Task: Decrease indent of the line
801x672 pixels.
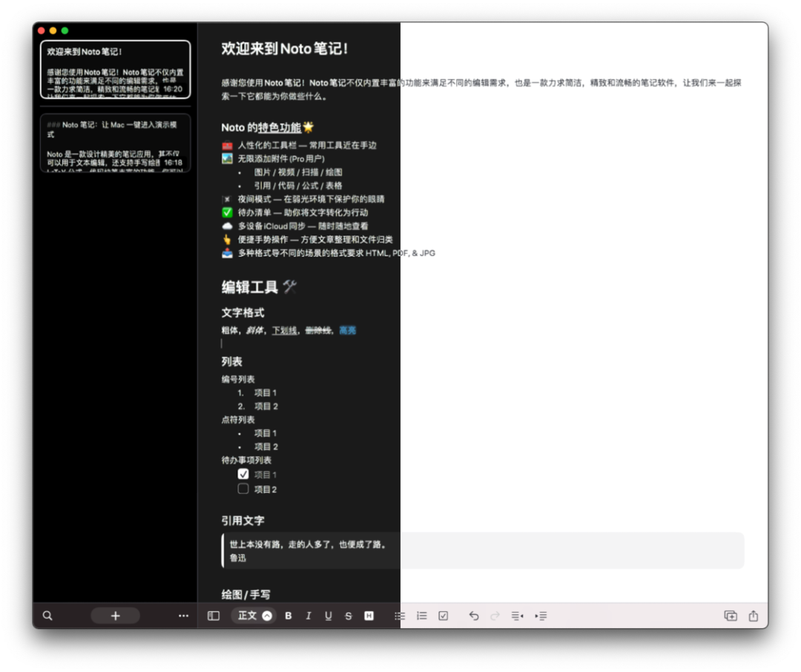Action: pyautogui.click(x=518, y=616)
